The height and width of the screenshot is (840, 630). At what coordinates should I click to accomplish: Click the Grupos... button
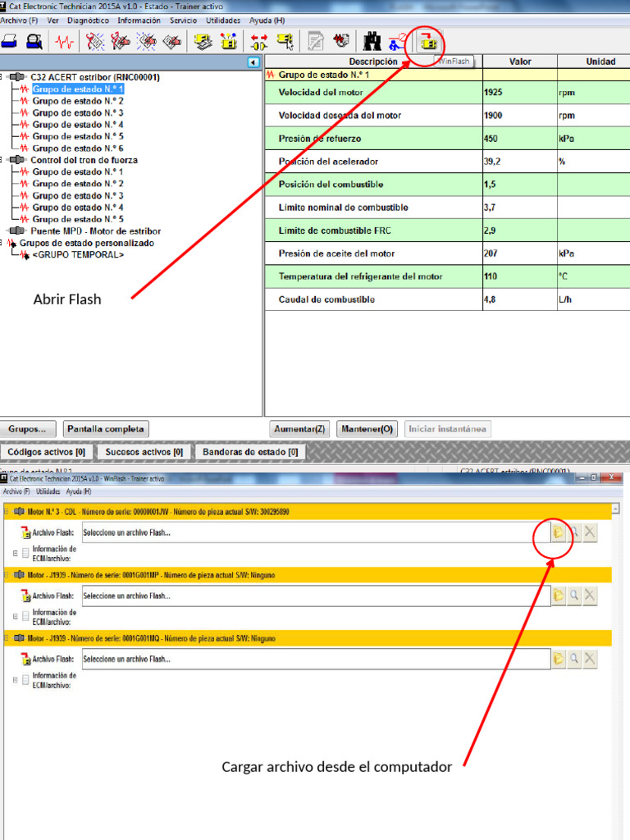click(27, 429)
